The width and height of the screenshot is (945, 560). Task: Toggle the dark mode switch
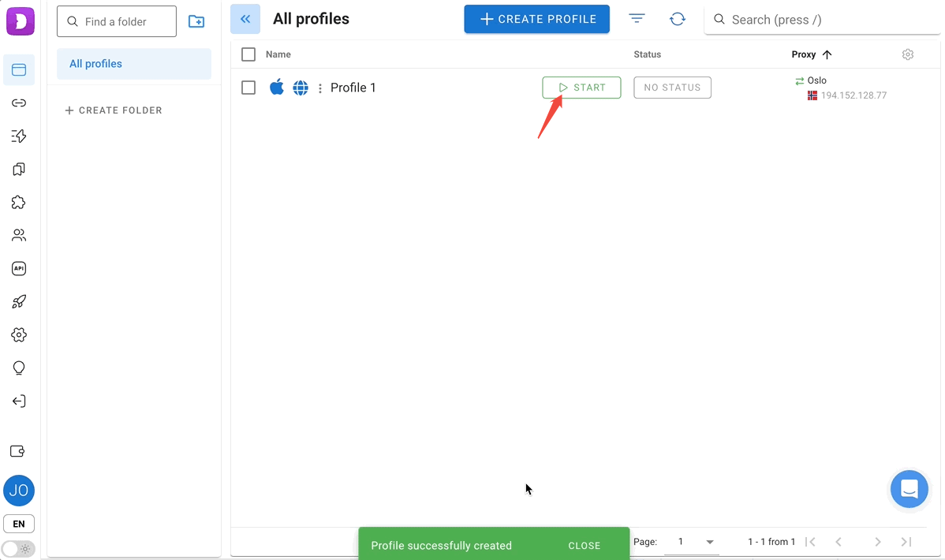pos(18,548)
